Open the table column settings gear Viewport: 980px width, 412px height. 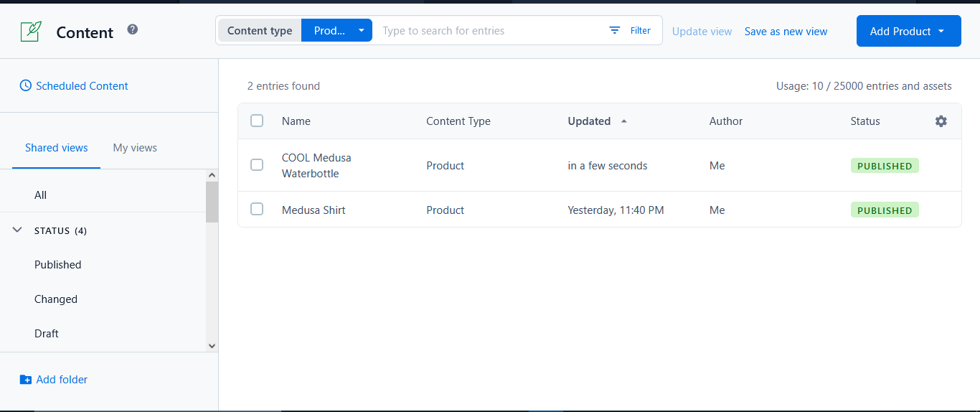941,121
